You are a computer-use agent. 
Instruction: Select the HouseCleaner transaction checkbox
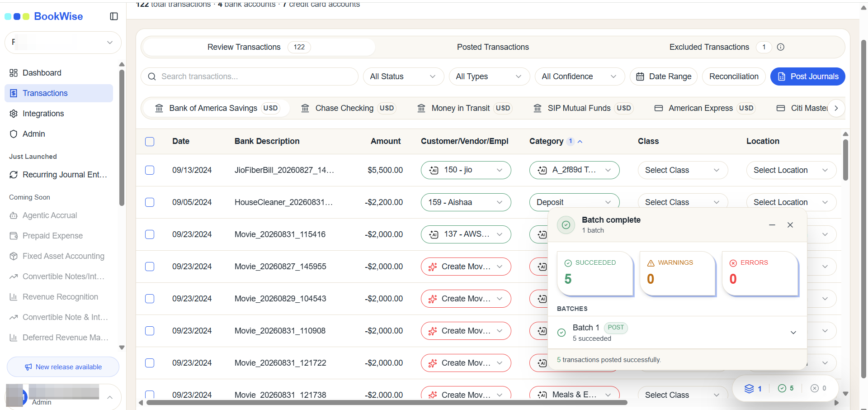(150, 202)
